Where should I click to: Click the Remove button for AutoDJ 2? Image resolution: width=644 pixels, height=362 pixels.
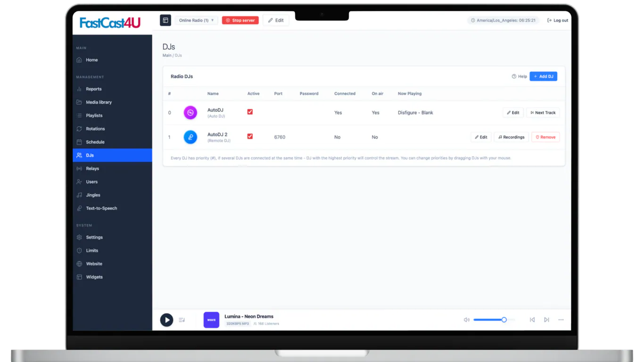[x=545, y=137]
